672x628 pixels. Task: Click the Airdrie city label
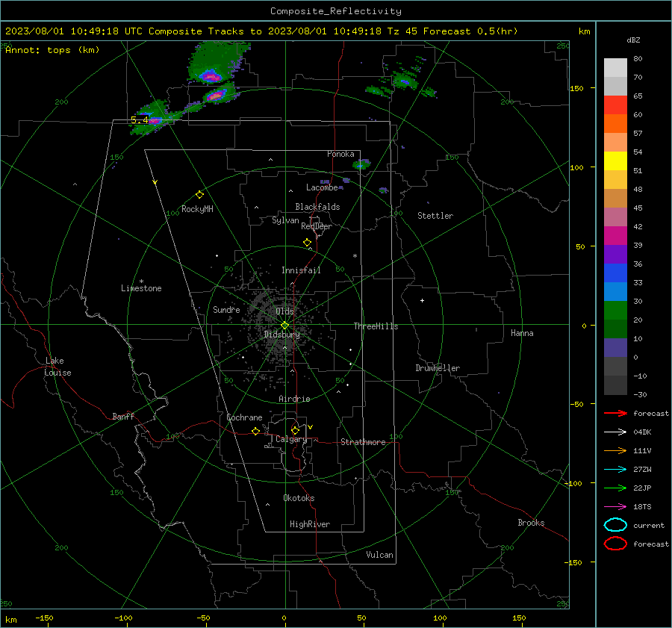(294, 399)
